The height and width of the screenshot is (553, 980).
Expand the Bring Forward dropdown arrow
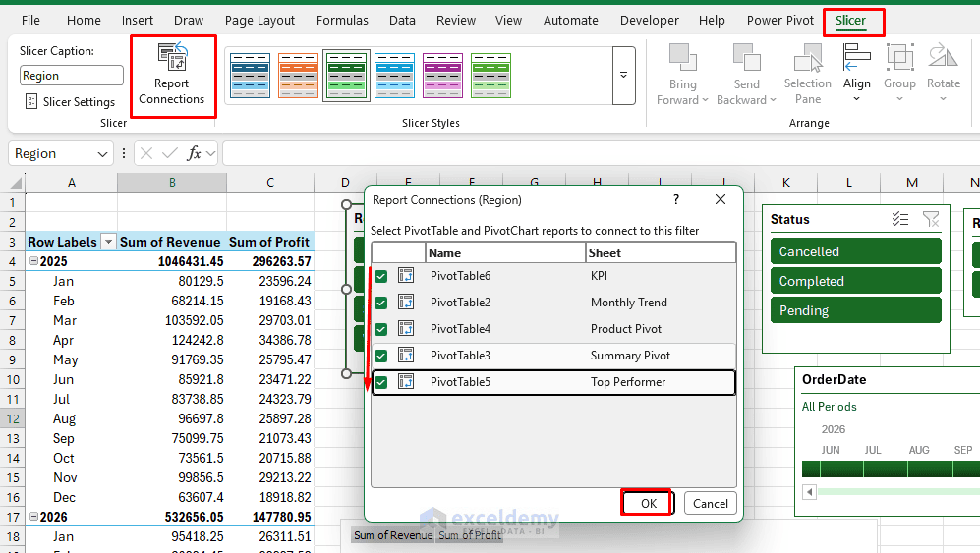click(705, 100)
